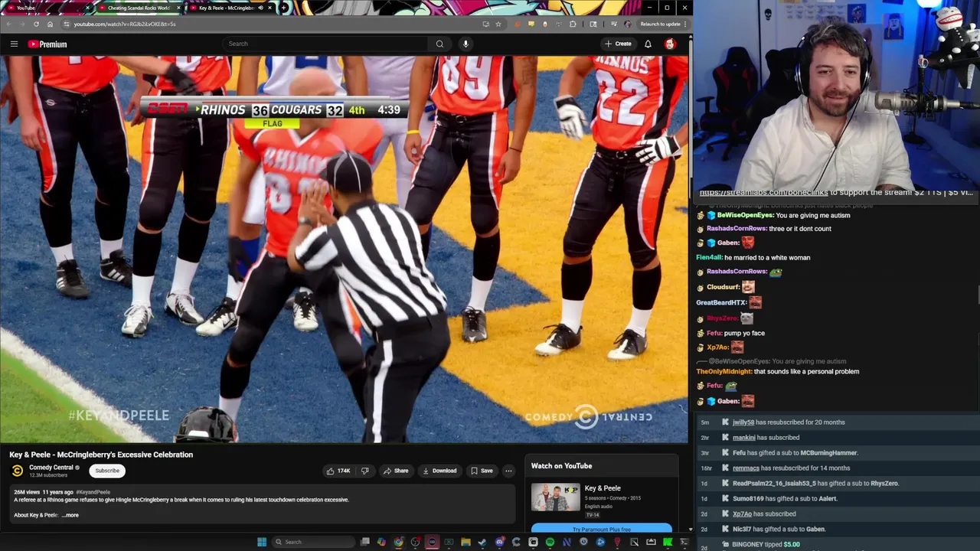This screenshot has width=980, height=551.
Task: Open the YouTube account avatar menu
Action: point(670,44)
